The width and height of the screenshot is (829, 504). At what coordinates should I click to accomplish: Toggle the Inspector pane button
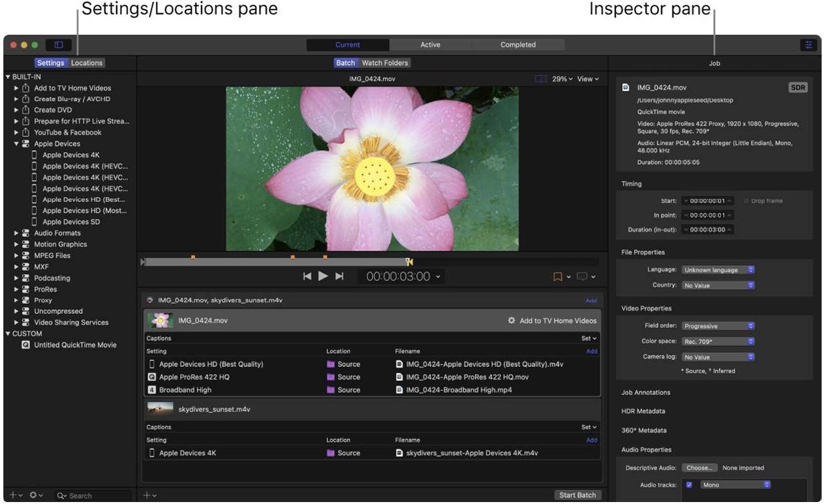click(x=809, y=45)
